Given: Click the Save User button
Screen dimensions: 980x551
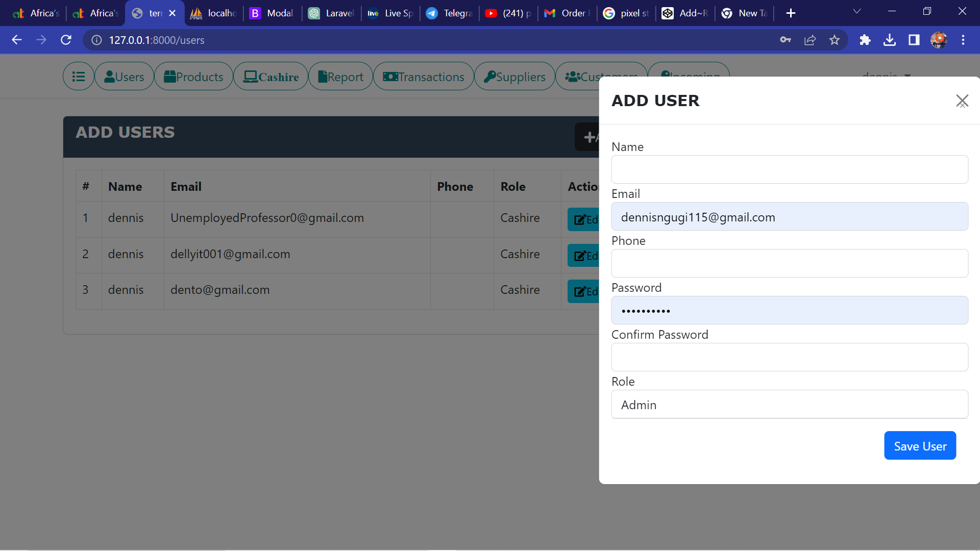Looking at the screenshot, I should pos(920,445).
